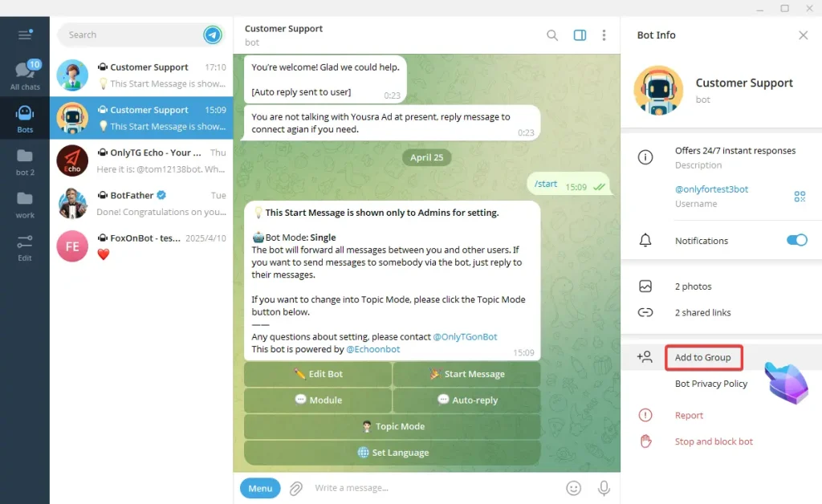The width and height of the screenshot is (822, 504).
Task: Switch to the All chats folder
Action: pos(25,75)
